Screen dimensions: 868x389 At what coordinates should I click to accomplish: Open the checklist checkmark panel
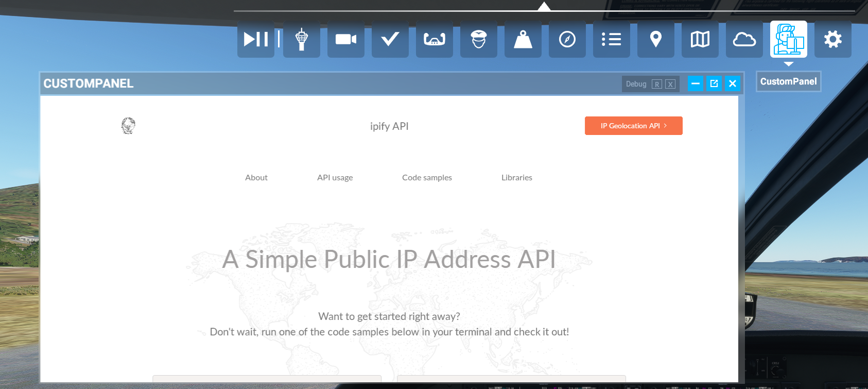(390, 39)
